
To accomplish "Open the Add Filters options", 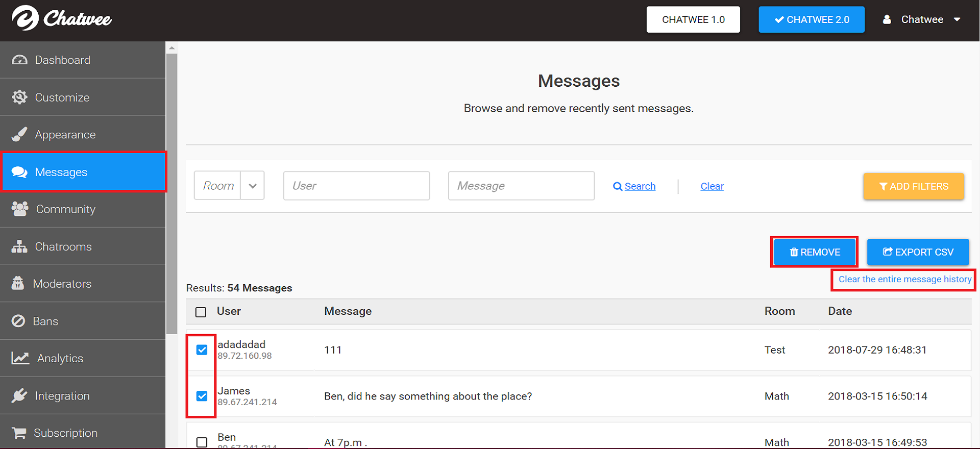I will 914,186.
